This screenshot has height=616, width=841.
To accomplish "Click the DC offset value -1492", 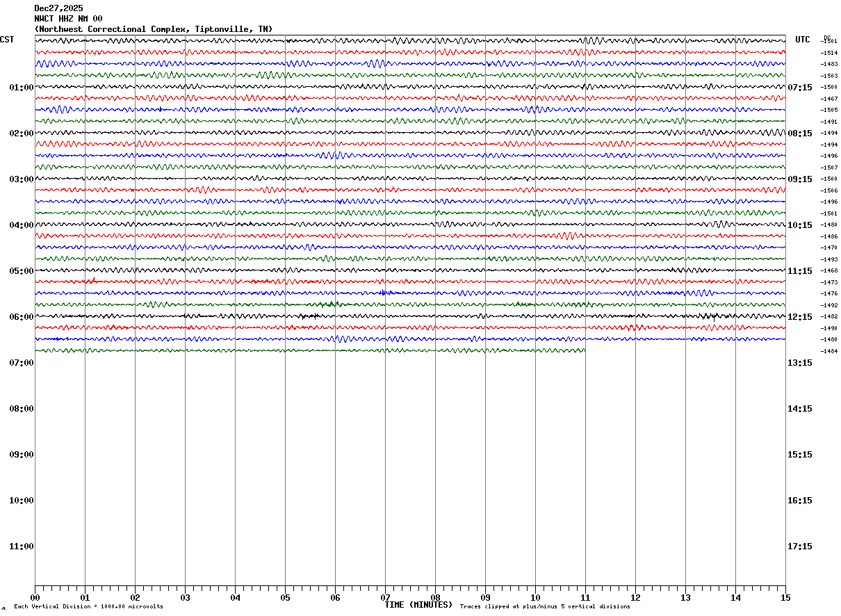I will (x=829, y=305).
